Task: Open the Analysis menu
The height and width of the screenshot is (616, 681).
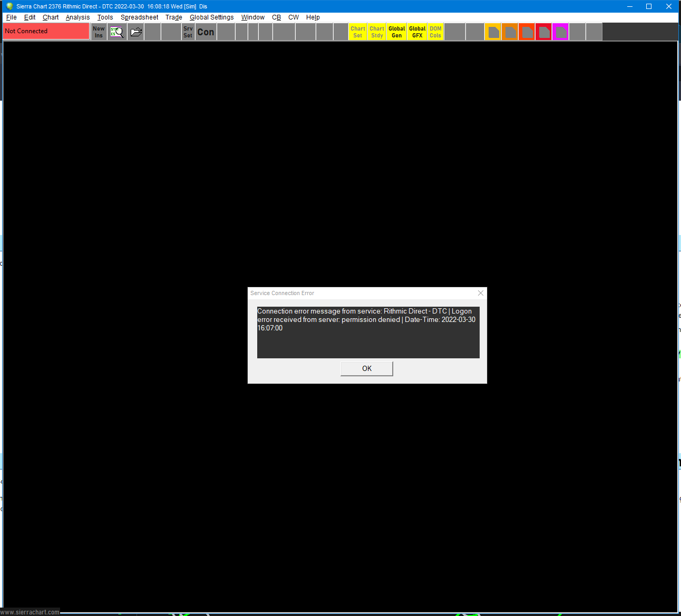Action: [77, 17]
